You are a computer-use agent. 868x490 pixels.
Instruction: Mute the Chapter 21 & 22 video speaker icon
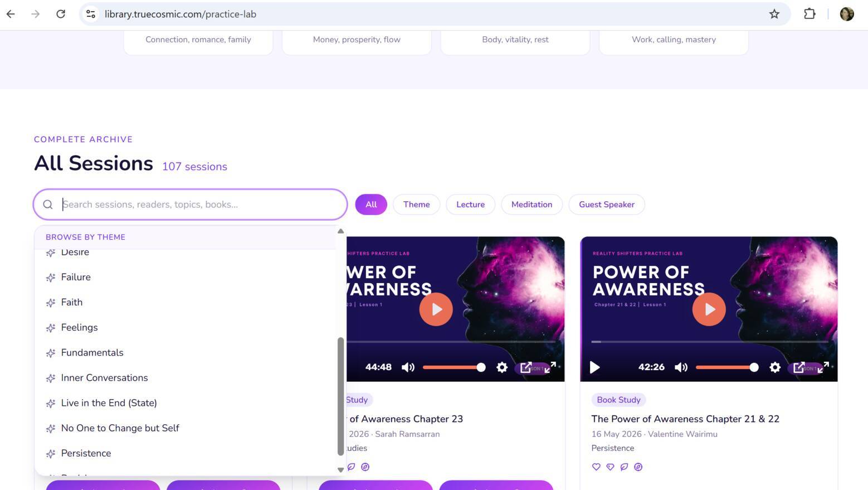coord(681,367)
